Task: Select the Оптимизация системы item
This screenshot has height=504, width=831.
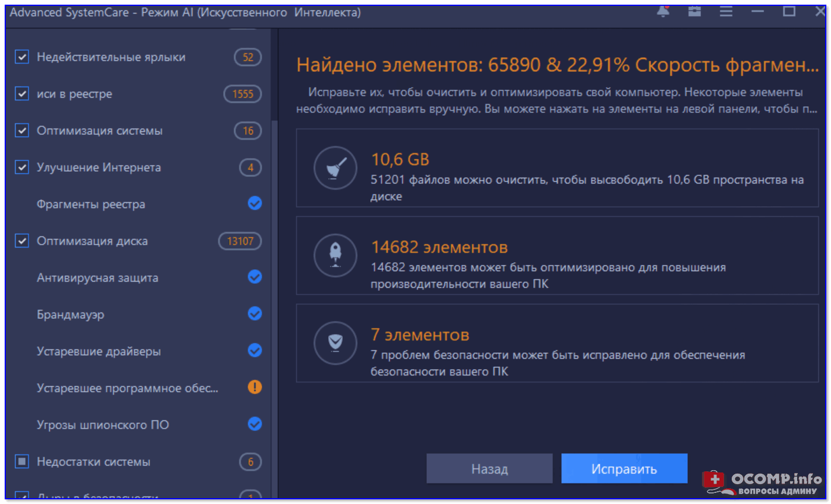Action: pos(100,131)
